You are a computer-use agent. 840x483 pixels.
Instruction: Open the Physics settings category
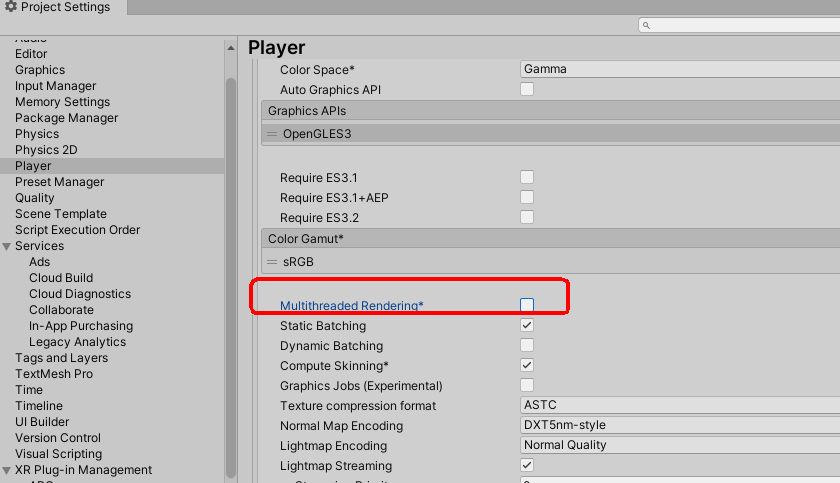click(x=37, y=134)
